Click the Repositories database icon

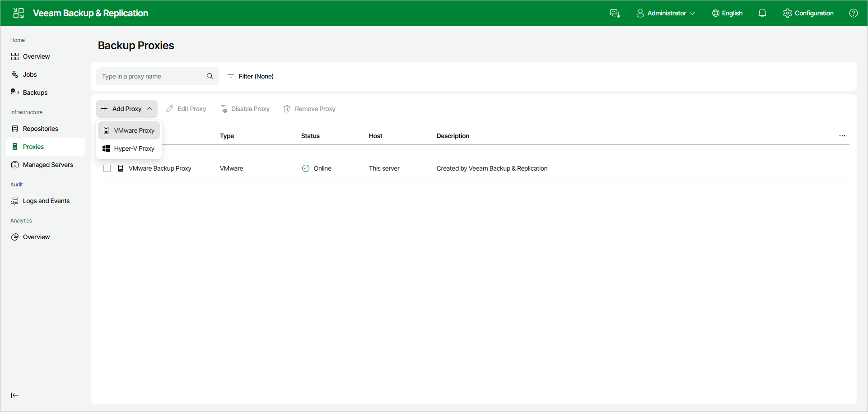(15, 129)
